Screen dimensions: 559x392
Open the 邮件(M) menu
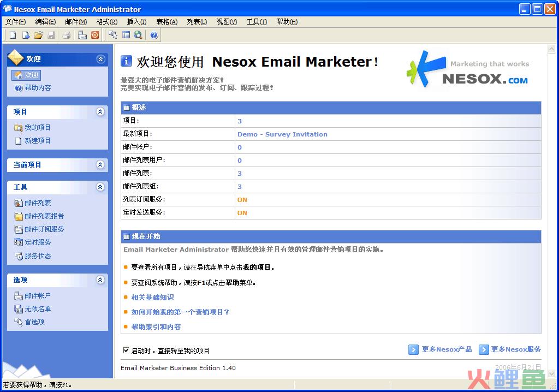(76, 22)
